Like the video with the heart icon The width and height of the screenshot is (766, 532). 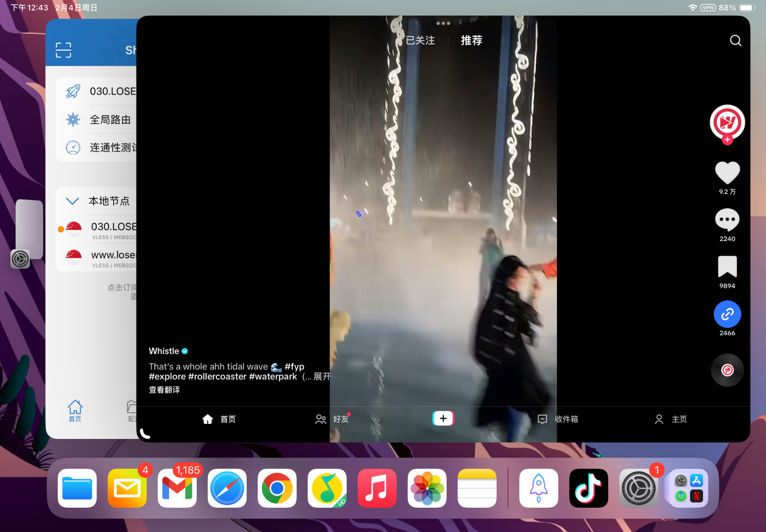(727, 173)
